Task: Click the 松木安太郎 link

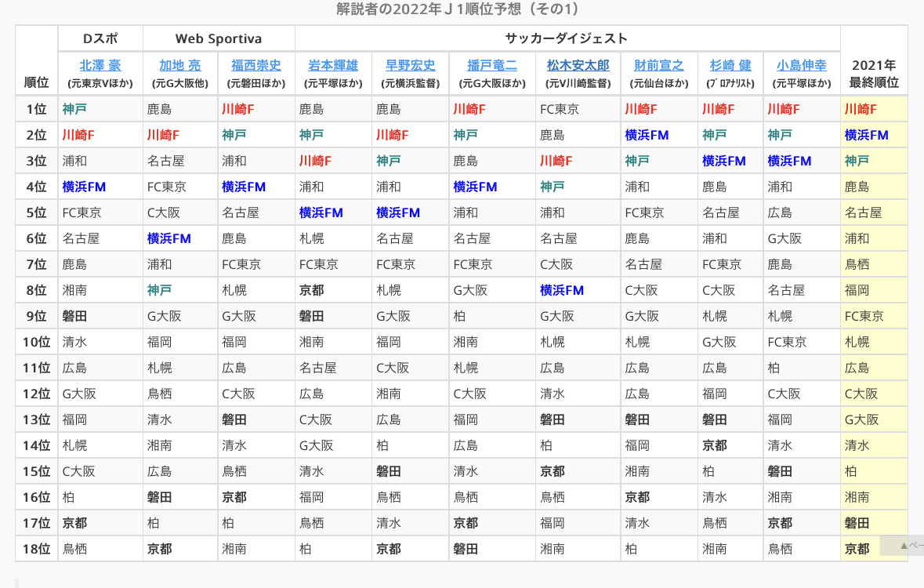Action: click(x=578, y=66)
